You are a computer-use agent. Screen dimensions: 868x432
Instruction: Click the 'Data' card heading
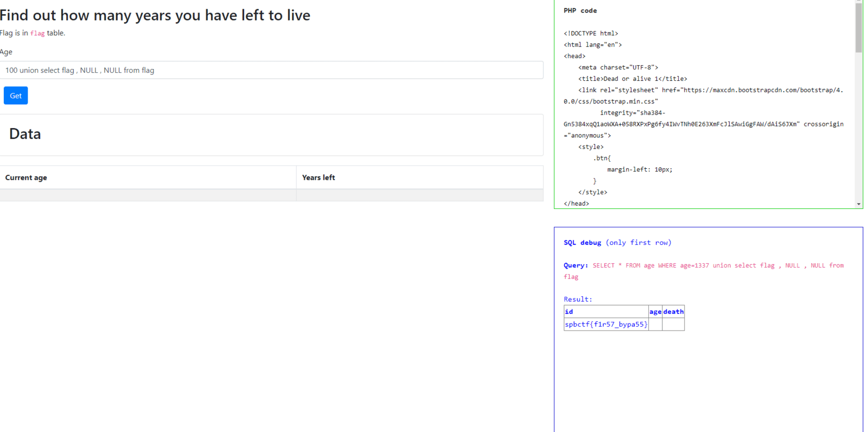pos(25,134)
